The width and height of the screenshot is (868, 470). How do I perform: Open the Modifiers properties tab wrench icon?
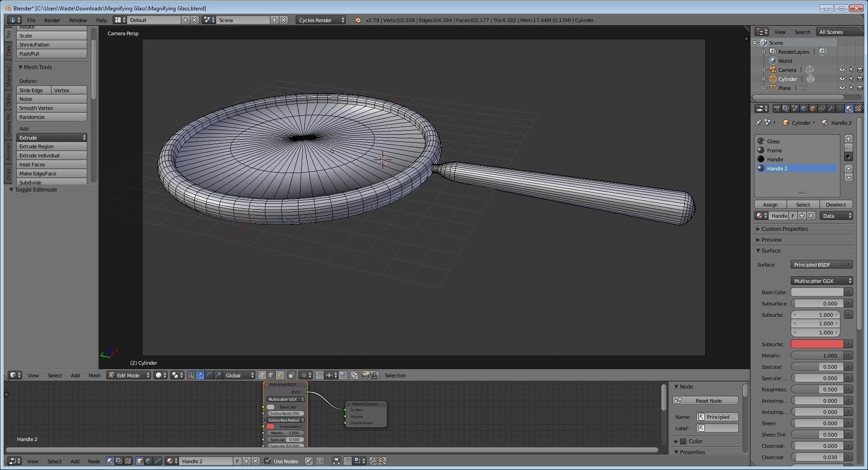831,108
